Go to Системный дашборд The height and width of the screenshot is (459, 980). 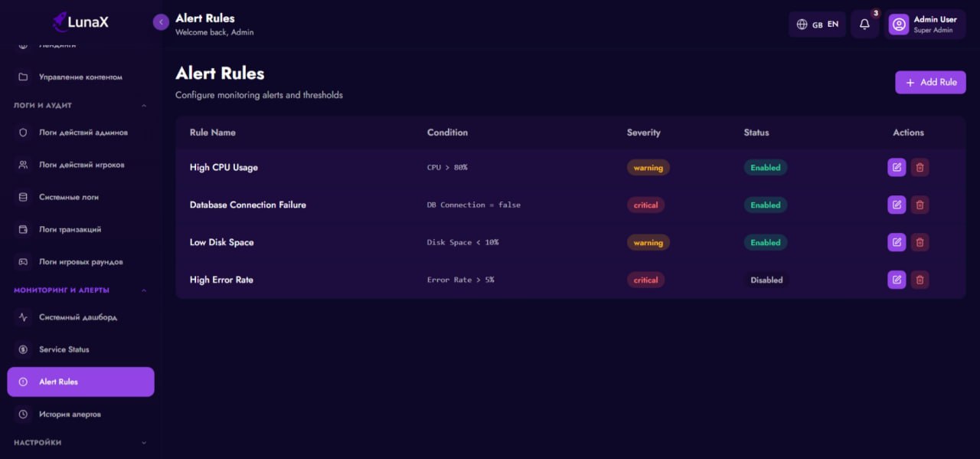[x=80, y=317]
